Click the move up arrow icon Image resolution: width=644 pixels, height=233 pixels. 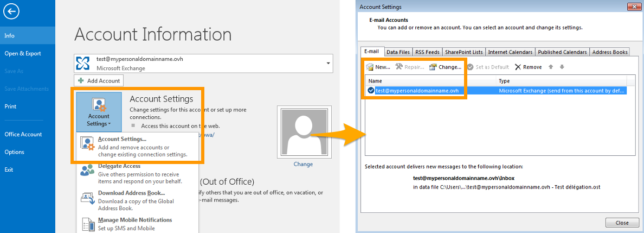[x=551, y=67]
